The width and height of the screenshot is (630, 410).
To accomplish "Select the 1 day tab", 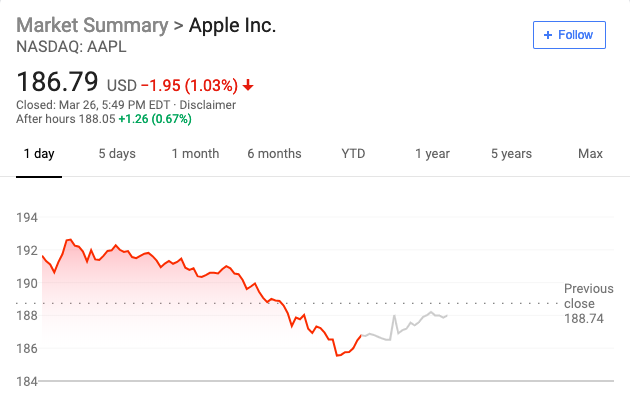I will [38, 154].
